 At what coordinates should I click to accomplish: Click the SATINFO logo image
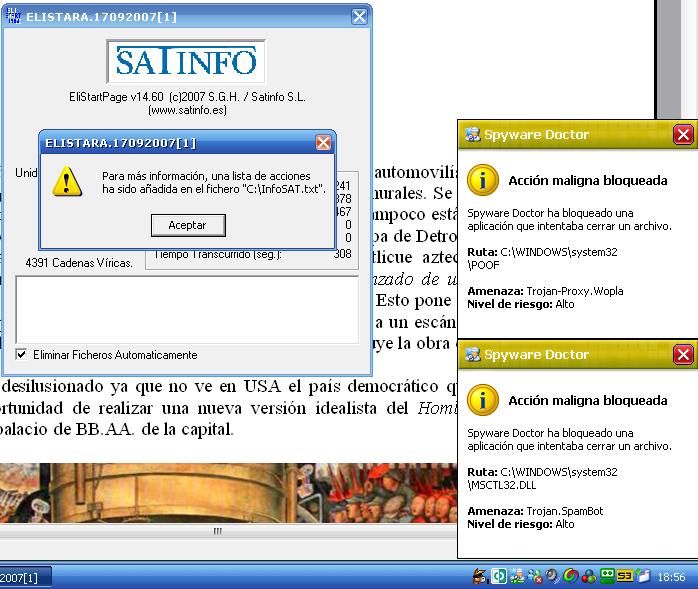[x=186, y=61]
